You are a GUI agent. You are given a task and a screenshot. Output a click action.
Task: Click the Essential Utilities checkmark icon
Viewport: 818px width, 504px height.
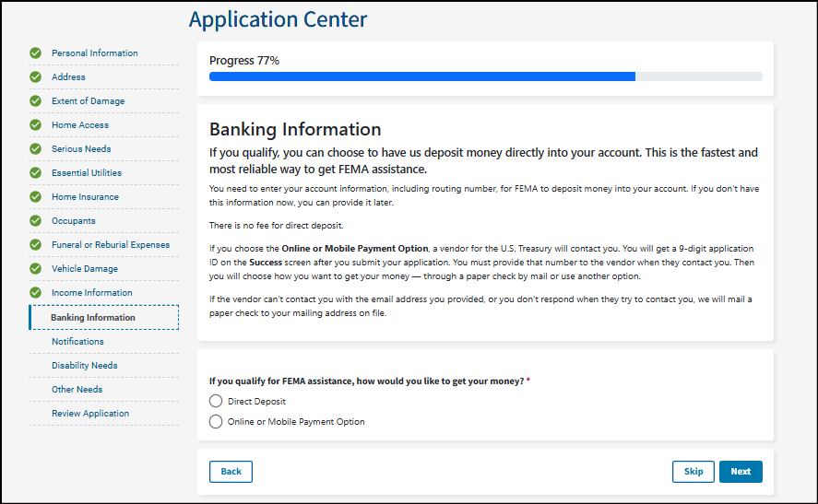pyautogui.click(x=35, y=173)
